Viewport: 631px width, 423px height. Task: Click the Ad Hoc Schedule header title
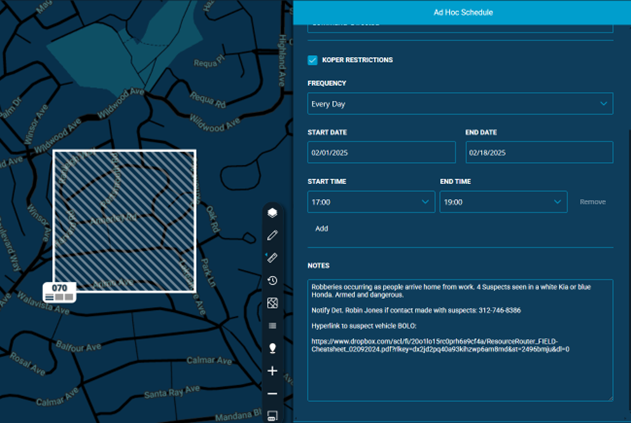tap(463, 12)
